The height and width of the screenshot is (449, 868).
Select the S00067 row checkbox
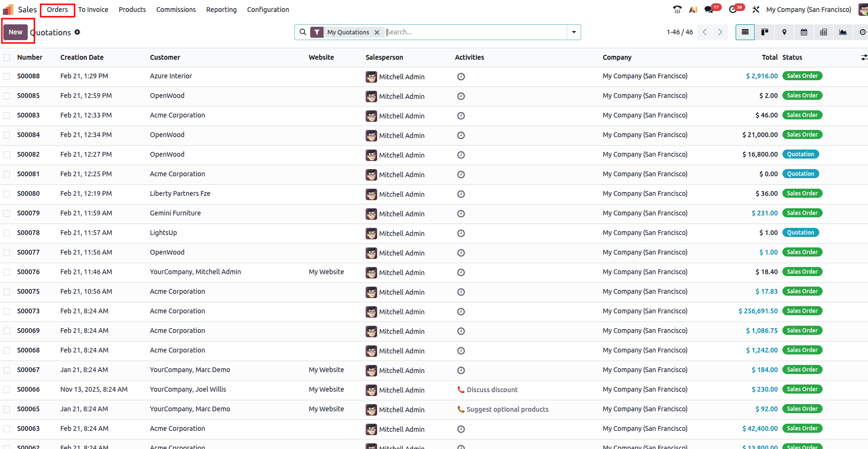pyautogui.click(x=7, y=370)
